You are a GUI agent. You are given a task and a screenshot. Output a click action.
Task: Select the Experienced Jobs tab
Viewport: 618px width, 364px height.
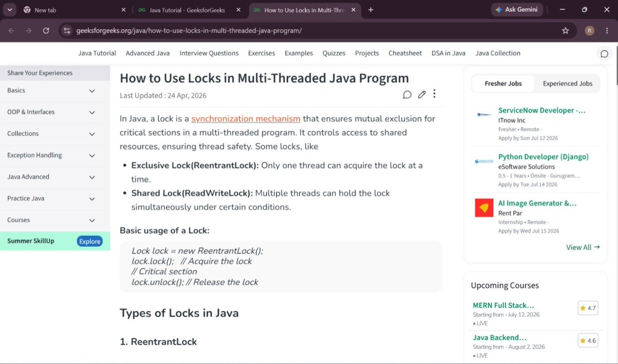(x=568, y=83)
